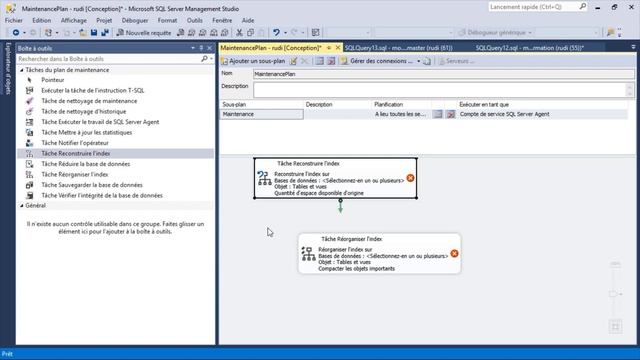Viewport: 640px width, 360px height.
Task: Click the Save All toolbar icon
Action: point(105,33)
